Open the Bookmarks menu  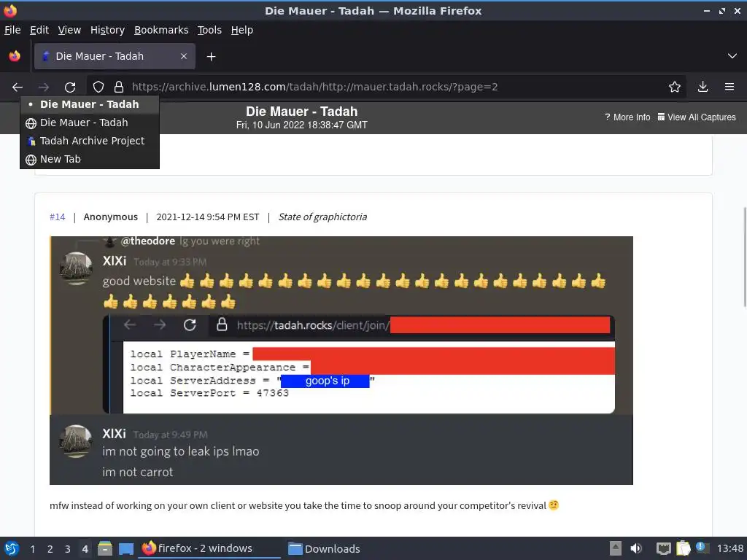click(x=161, y=30)
